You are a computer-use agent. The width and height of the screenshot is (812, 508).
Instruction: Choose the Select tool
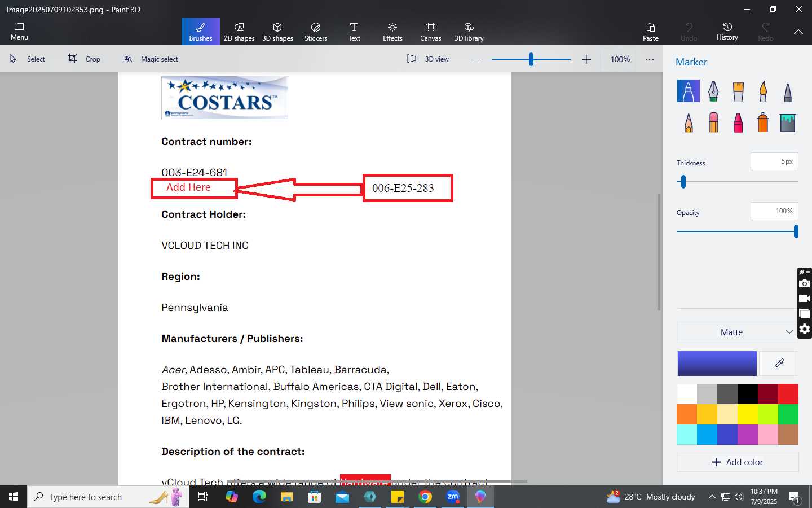(x=28, y=59)
